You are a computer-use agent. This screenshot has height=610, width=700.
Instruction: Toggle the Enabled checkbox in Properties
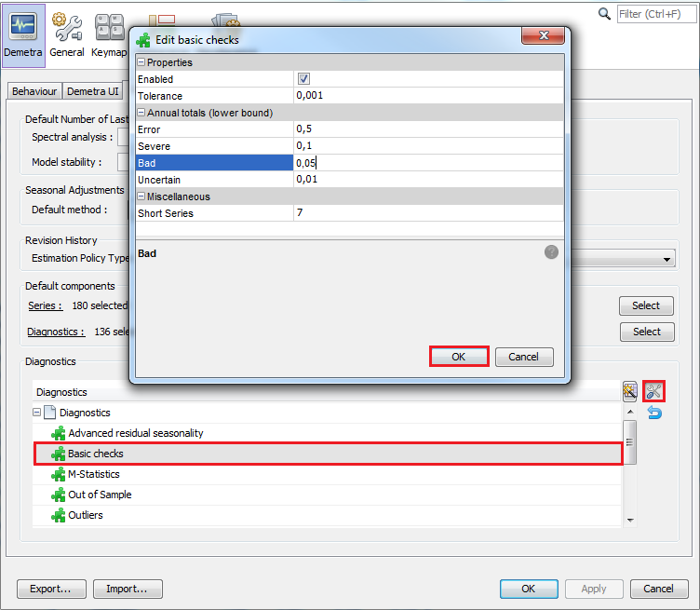(x=303, y=79)
